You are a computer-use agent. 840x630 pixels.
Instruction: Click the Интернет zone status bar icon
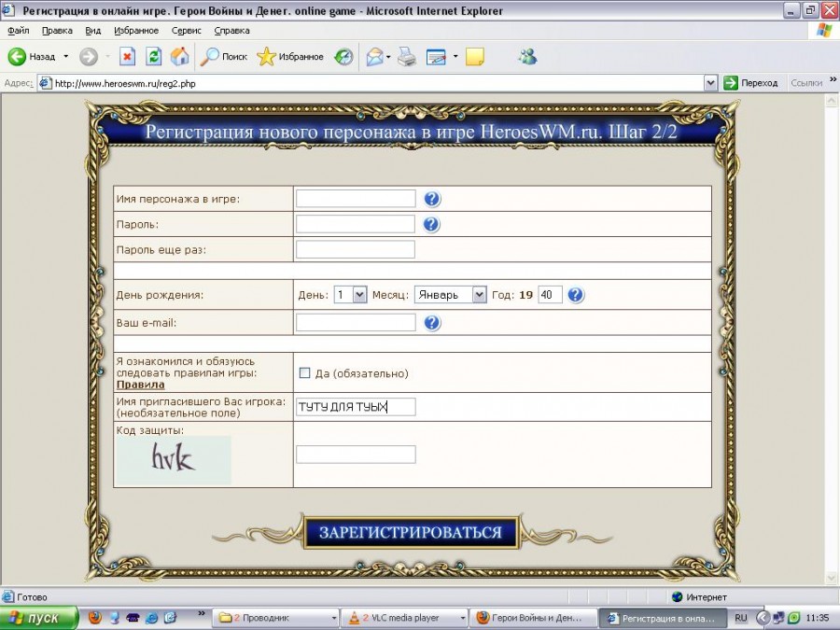pyautogui.click(x=678, y=596)
